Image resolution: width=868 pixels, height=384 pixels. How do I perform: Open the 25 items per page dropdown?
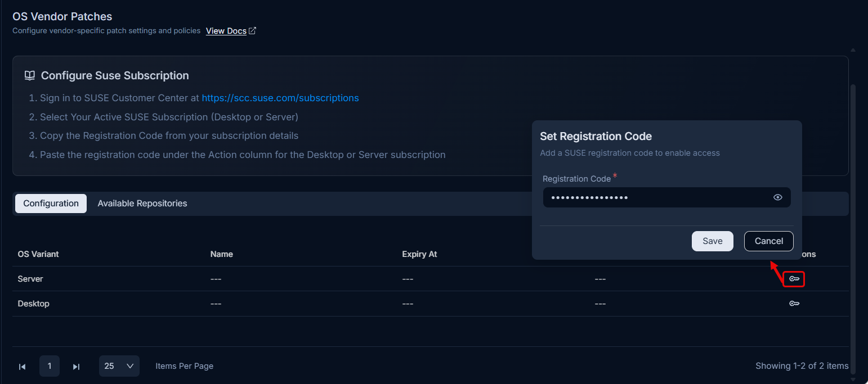click(119, 366)
